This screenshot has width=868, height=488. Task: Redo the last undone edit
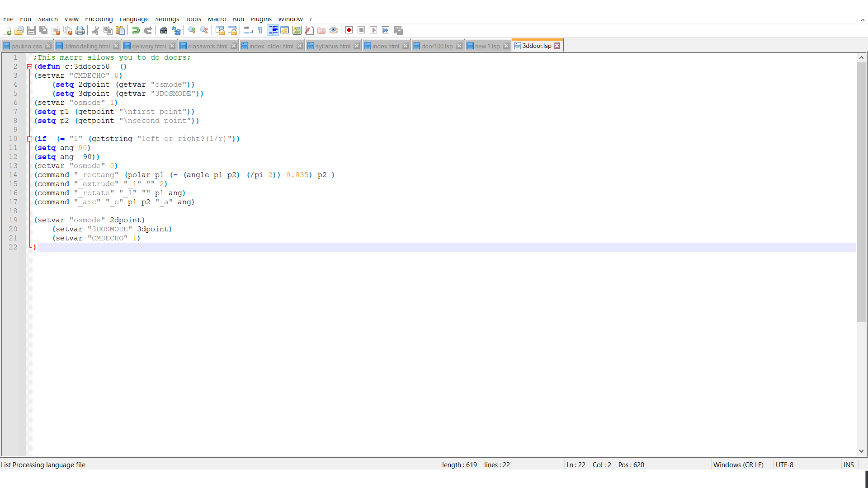148,30
